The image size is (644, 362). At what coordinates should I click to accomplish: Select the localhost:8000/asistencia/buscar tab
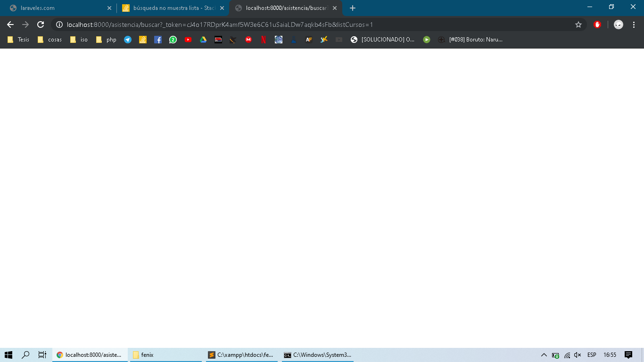[285, 8]
